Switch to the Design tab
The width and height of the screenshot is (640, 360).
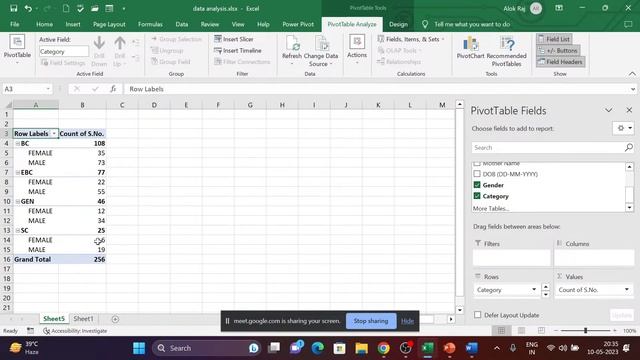point(398,24)
